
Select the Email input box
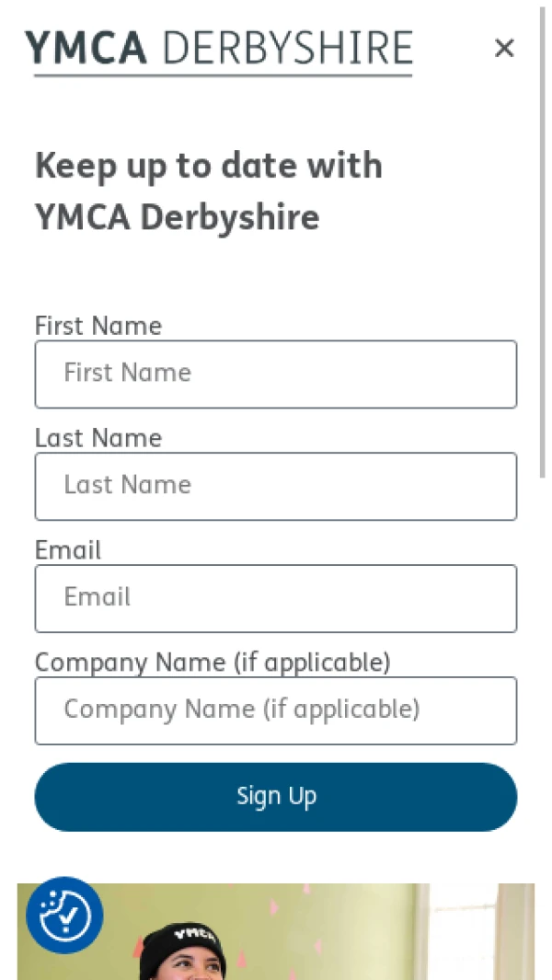coord(276,598)
